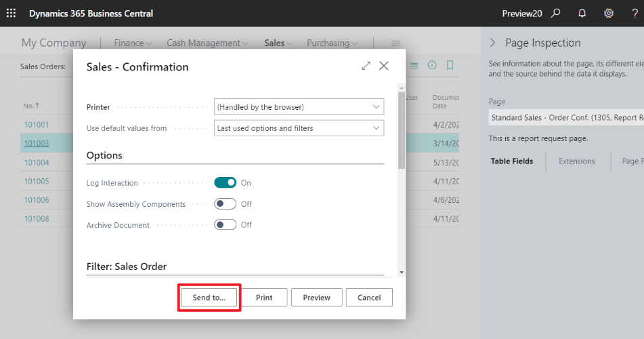Click the Options section heading

tap(104, 155)
